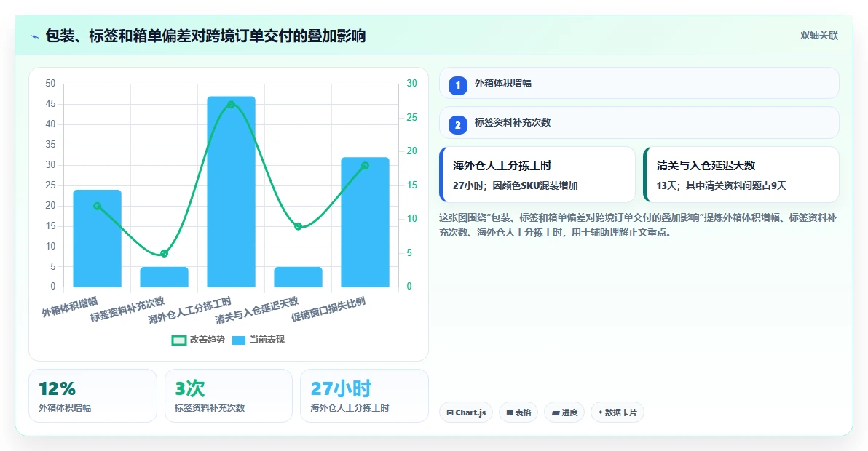
Task: Click the 清关与入仓延迟天数 bar
Action: (x=298, y=277)
